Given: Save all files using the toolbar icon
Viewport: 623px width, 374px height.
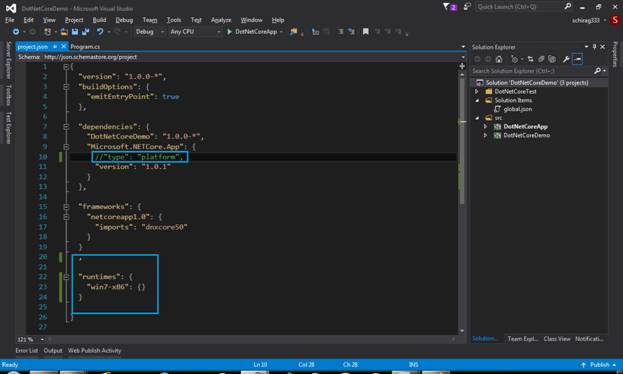Looking at the screenshot, I should tap(85, 31).
